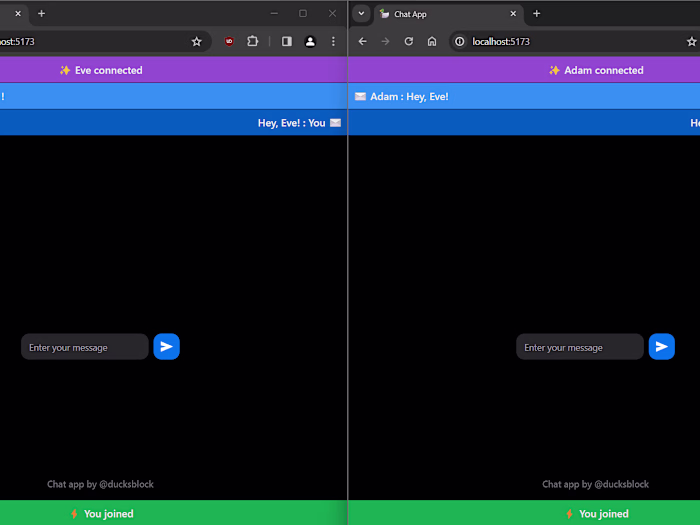Viewport: 700px width, 525px height.
Task: Open extensions puzzle icon in left window
Action: point(253,41)
